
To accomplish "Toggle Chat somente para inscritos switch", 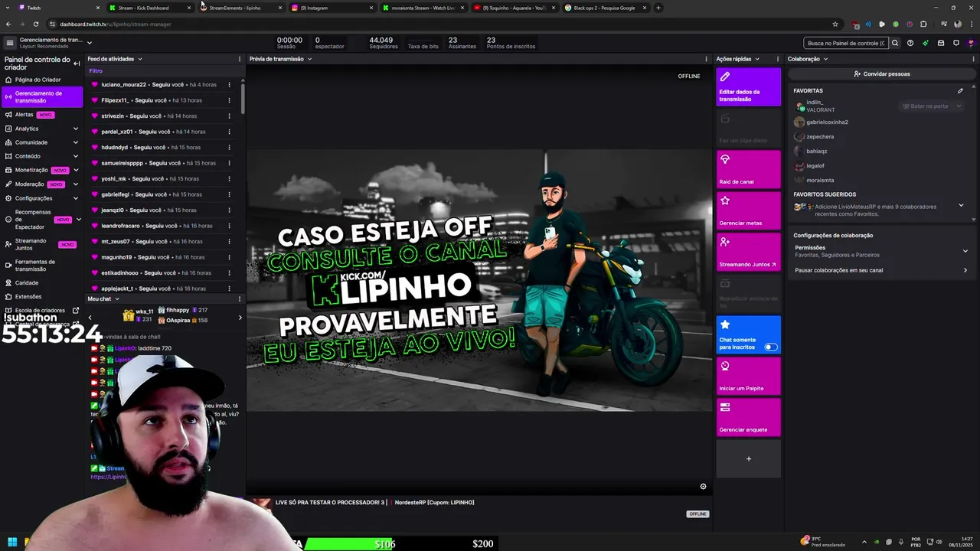I will point(771,347).
